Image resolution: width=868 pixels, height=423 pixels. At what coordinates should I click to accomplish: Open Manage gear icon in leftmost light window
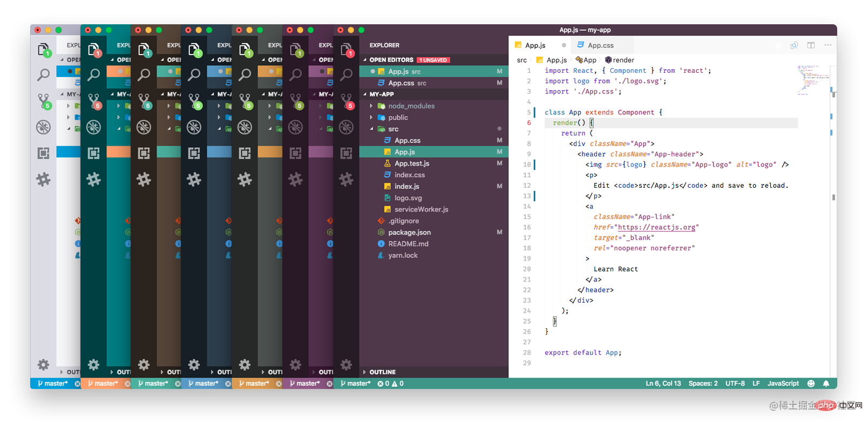click(43, 365)
